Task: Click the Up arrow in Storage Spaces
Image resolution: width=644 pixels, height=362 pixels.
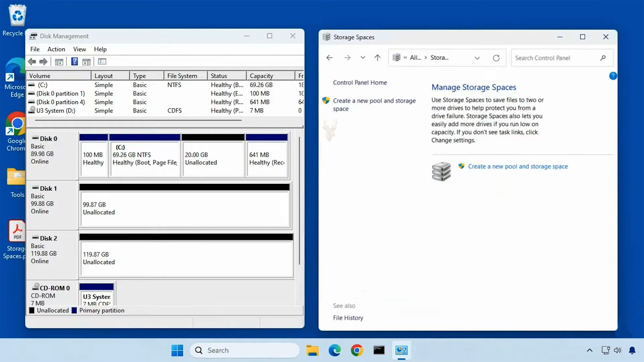Action: click(x=377, y=58)
